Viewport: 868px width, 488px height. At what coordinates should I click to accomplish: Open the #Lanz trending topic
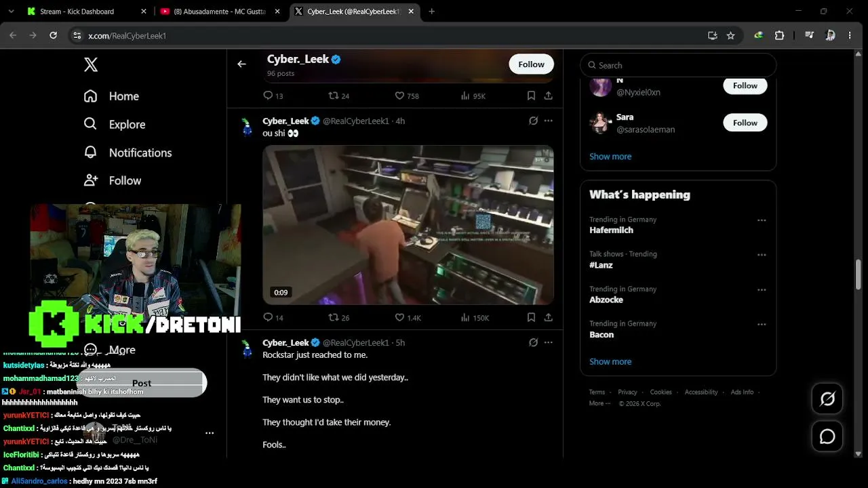601,265
